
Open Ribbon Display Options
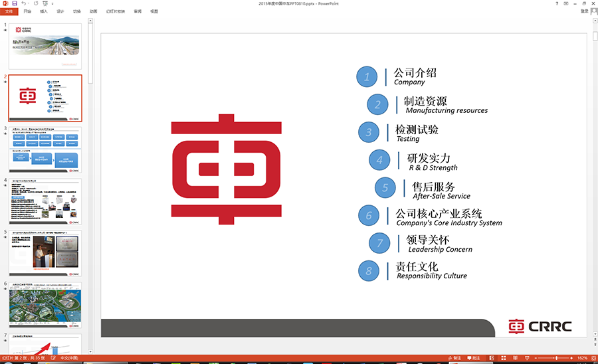click(566, 3)
